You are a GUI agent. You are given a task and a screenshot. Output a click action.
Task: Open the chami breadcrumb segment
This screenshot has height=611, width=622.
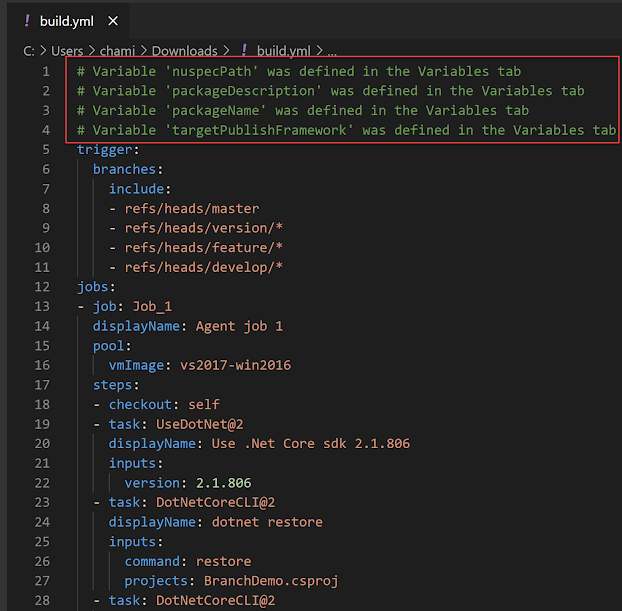[x=117, y=51]
